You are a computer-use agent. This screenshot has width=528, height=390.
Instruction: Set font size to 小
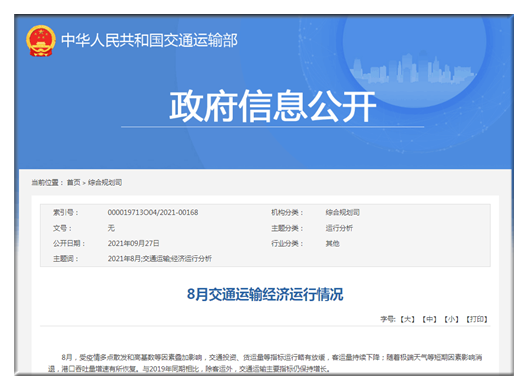(451, 319)
